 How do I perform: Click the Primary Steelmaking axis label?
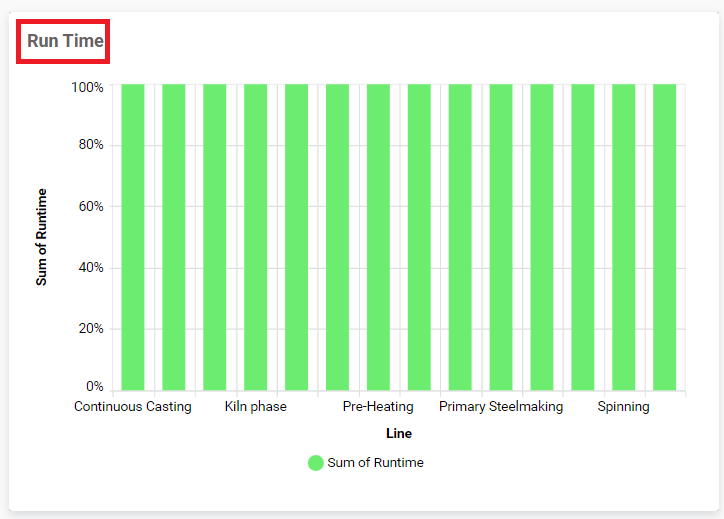pyautogui.click(x=501, y=407)
